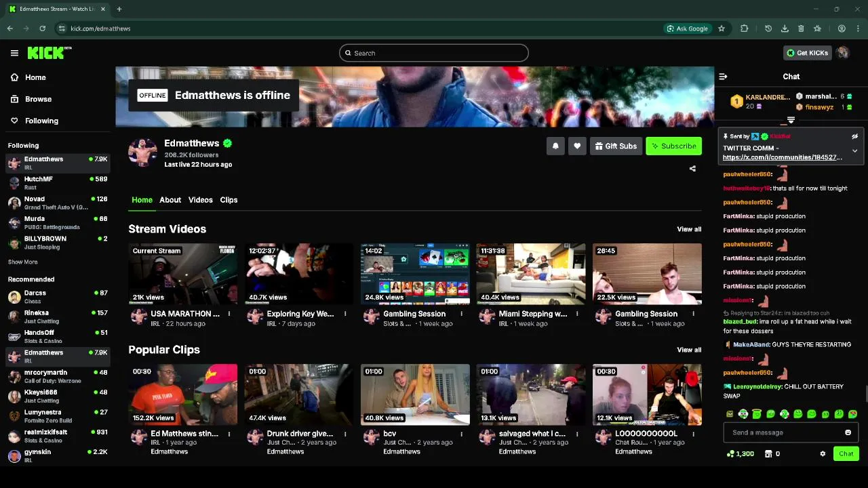Open realmizkifsalt recommended channel
The height and width of the screenshot is (488, 868).
pyautogui.click(x=58, y=436)
